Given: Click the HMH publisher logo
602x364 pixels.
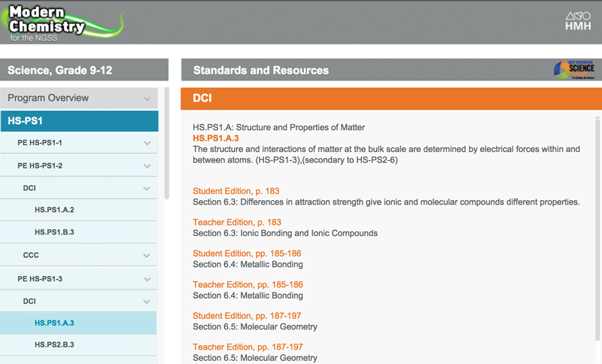Looking at the screenshot, I should 578,21.
